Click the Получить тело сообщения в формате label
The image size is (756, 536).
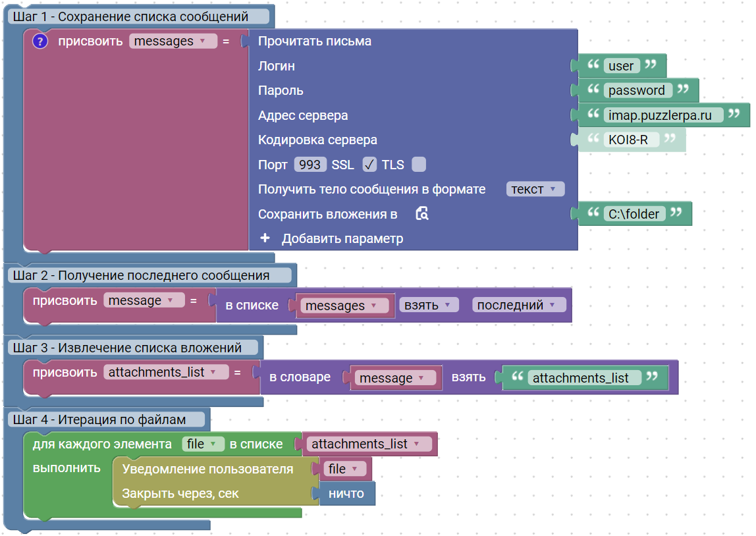pyautogui.click(x=371, y=189)
